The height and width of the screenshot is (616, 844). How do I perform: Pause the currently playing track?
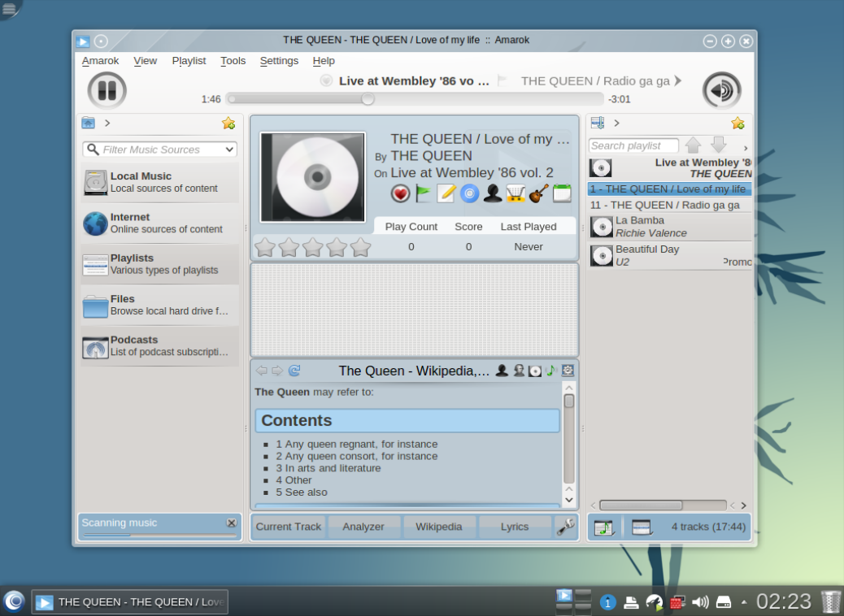coord(107,90)
